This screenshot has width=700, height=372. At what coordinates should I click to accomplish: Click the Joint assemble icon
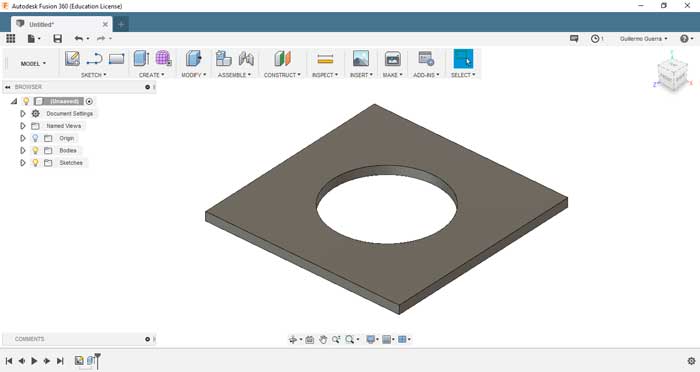[246, 59]
